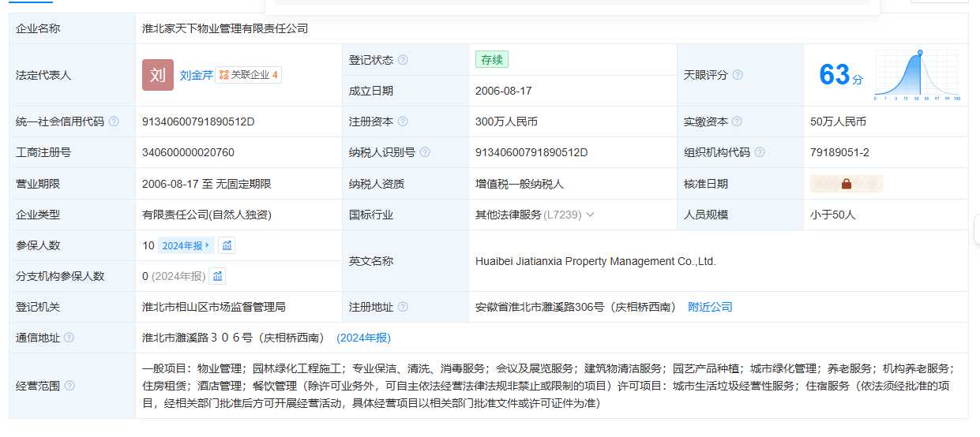Open the chart icon in the 参保人数 row
Image resolution: width=980 pixels, height=437 pixels.
(227, 245)
